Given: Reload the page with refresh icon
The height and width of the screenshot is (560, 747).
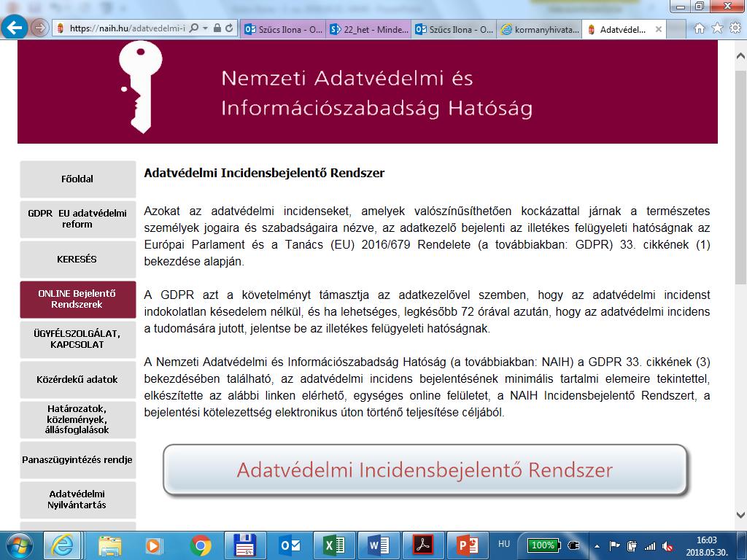Looking at the screenshot, I should [x=230, y=28].
